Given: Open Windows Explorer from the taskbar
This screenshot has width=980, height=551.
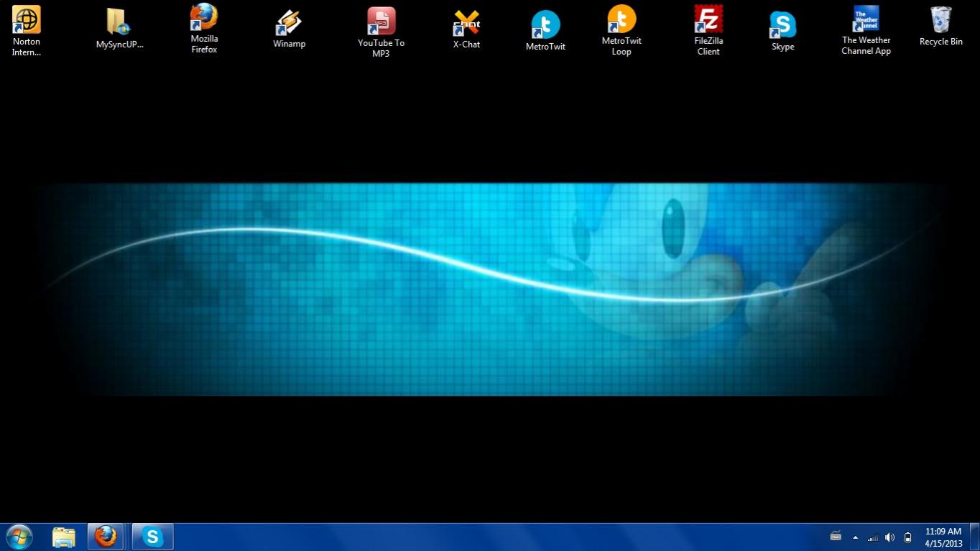Looking at the screenshot, I should tap(63, 537).
